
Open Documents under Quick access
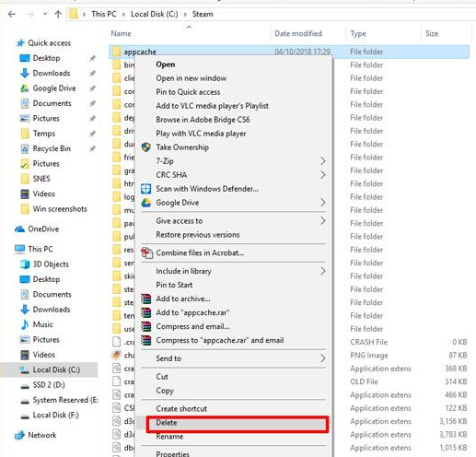tap(52, 103)
